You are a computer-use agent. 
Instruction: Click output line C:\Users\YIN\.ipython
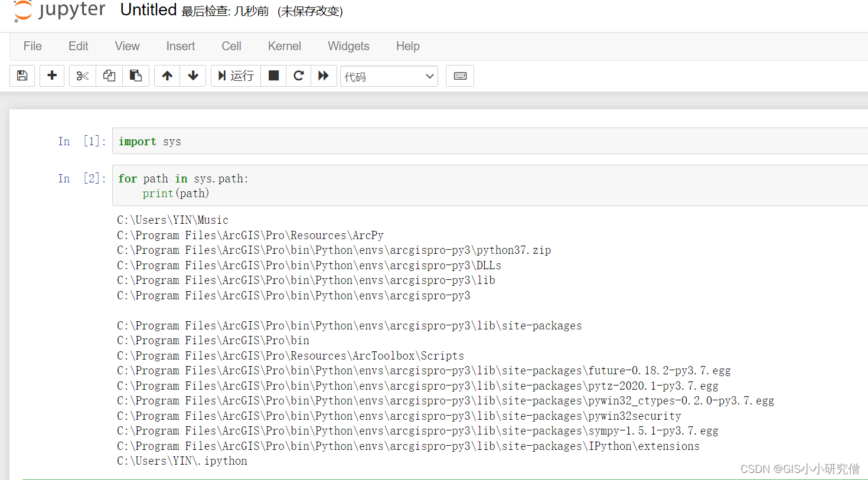[x=182, y=461]
